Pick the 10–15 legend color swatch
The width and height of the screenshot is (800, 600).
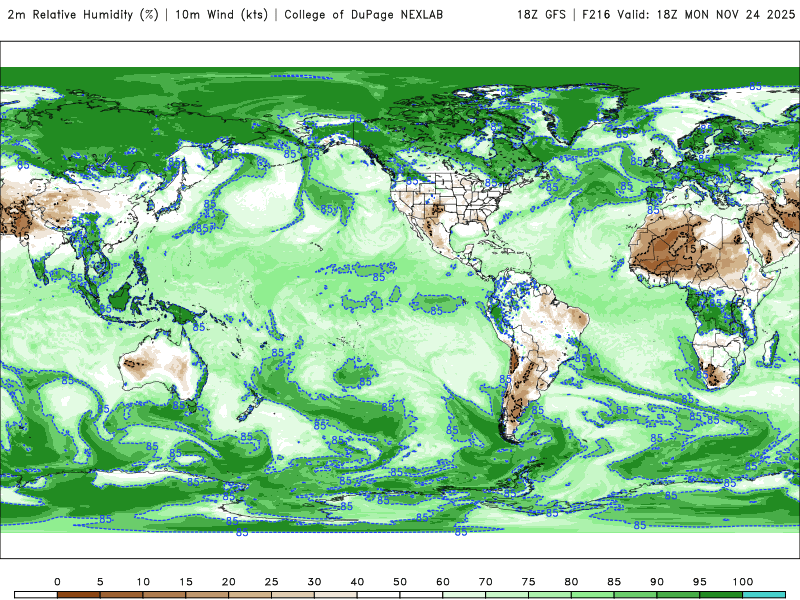click(164, 595)
